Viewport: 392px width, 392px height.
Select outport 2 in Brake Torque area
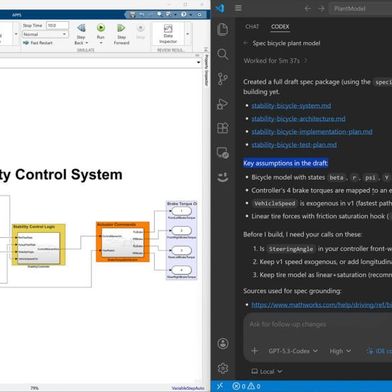tap(182, 230)
